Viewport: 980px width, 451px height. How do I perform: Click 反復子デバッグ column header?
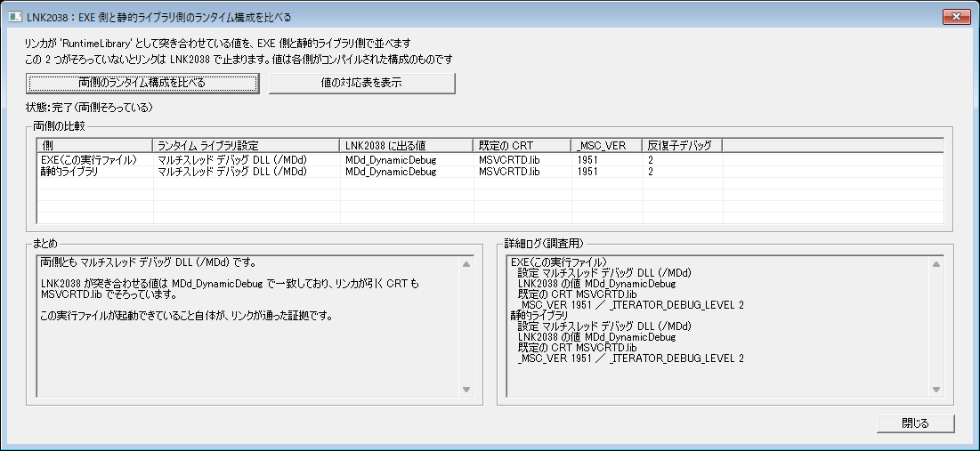point(682,146)
